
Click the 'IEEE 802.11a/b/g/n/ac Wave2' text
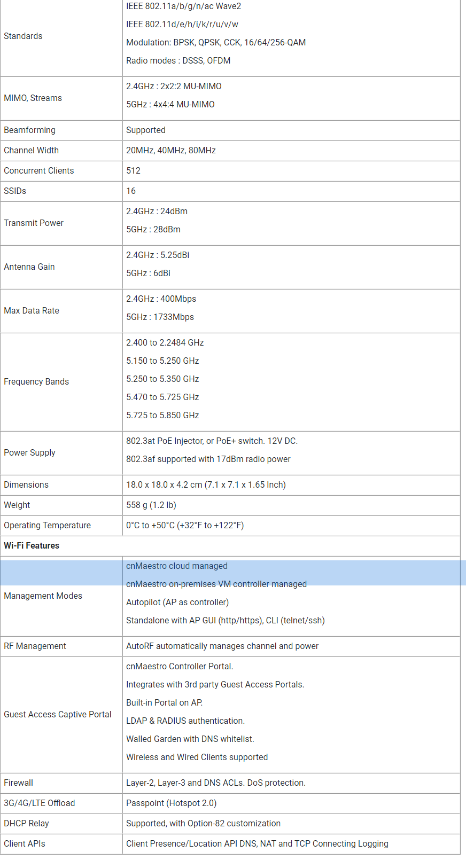coord(183,6)
